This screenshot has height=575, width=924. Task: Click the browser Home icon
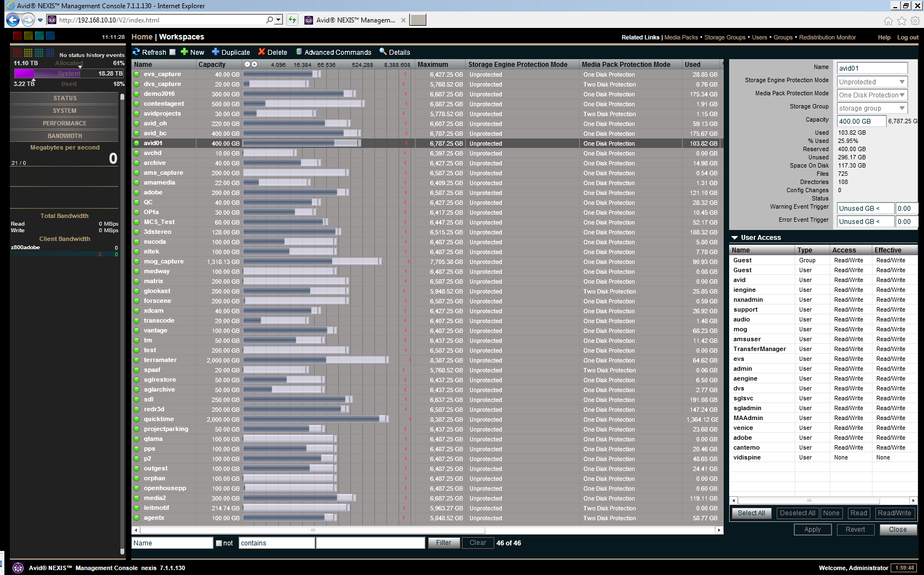[x=888, y=21]
